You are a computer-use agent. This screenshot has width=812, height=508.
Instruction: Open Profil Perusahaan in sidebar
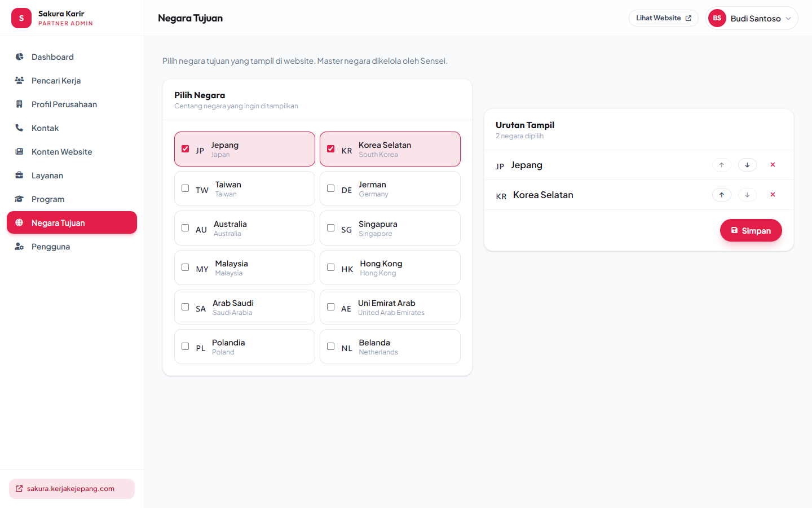pyautogui.click(x=72, y=104)
